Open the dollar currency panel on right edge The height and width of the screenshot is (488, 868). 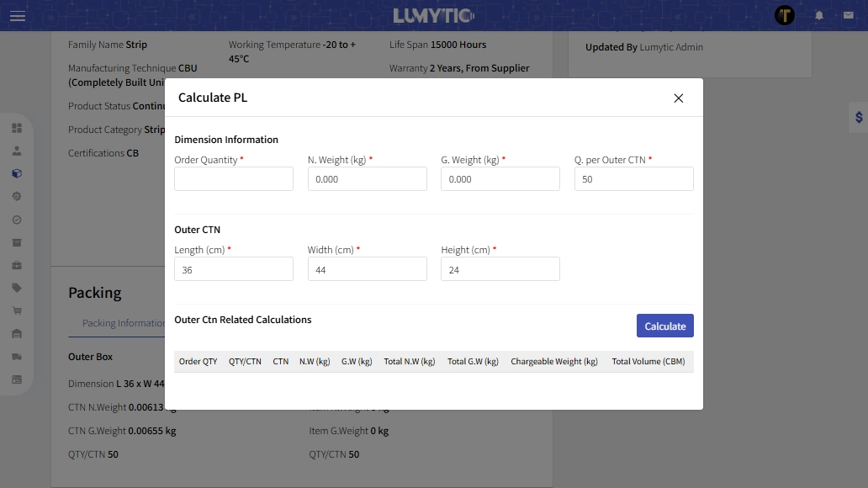click(x=857, y=117)
